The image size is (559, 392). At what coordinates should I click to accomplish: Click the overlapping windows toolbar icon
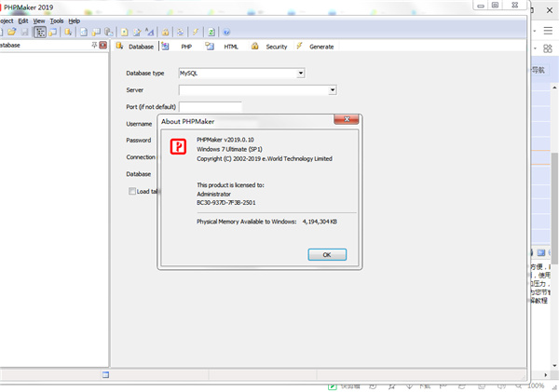click(x=53, y=32)
